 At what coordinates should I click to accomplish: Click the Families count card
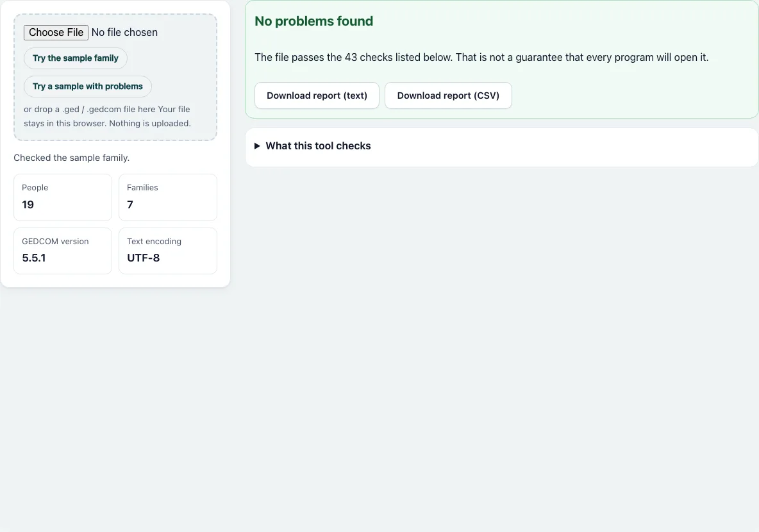[x=168, y=197]
